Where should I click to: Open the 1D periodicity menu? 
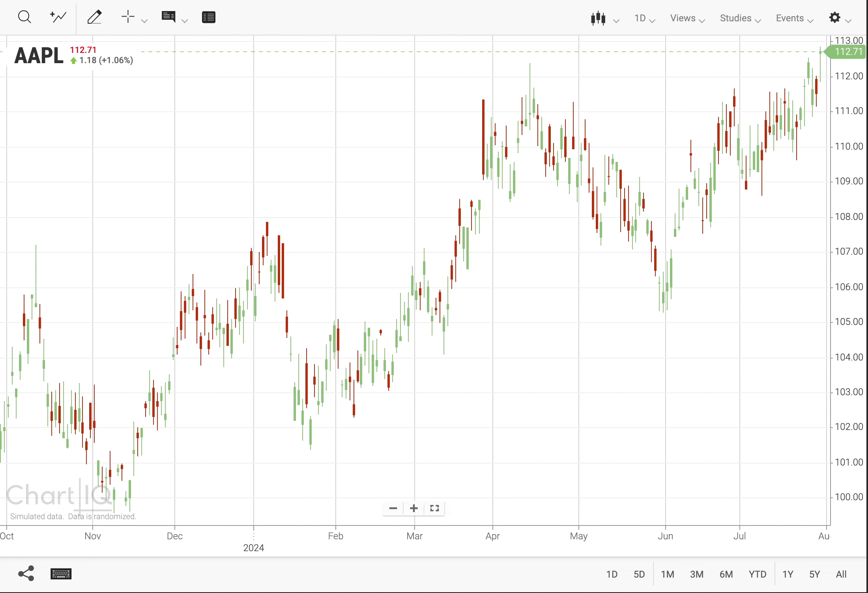click(x=645, y=18)
